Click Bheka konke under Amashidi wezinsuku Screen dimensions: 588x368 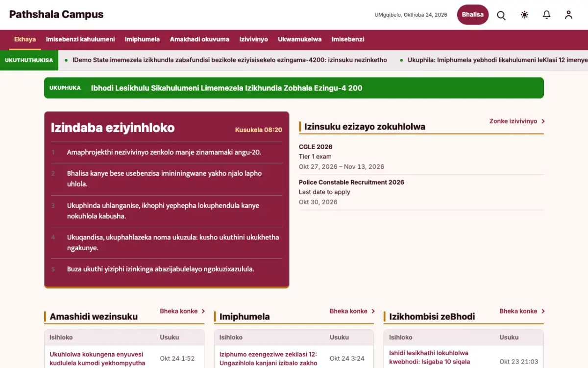coord(179,311)
